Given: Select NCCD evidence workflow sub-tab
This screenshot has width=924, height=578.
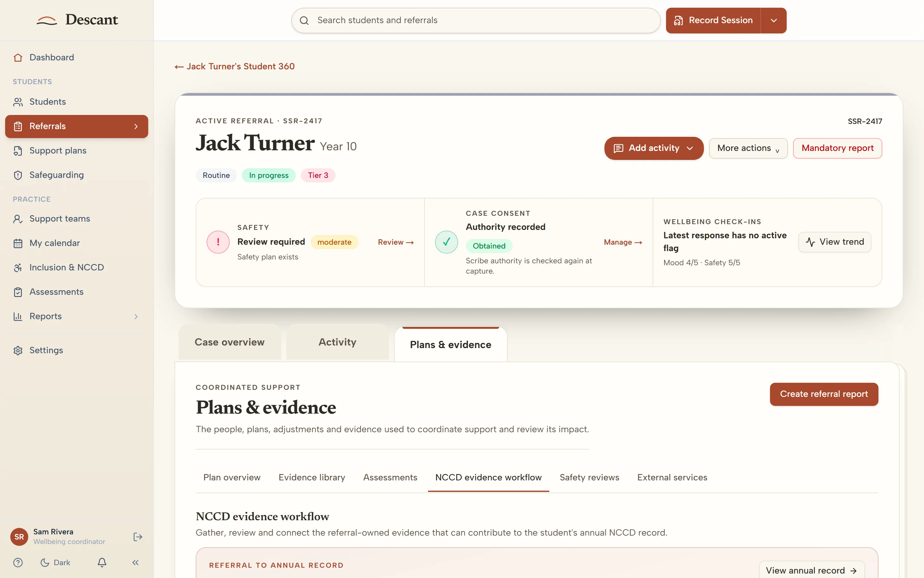Looking at the screenshot, I should click(x=488, y=477).
